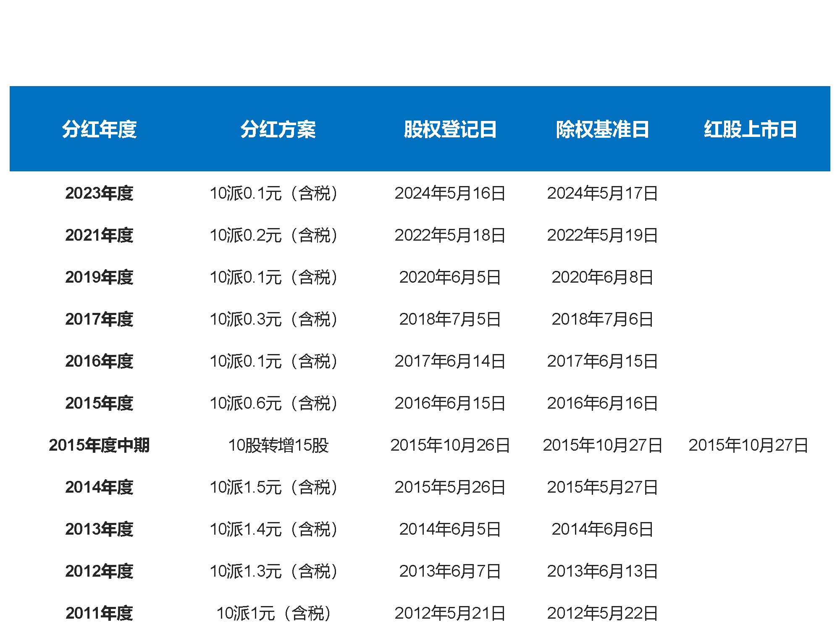Click the 红股上市日 column header

click(750, 129)
